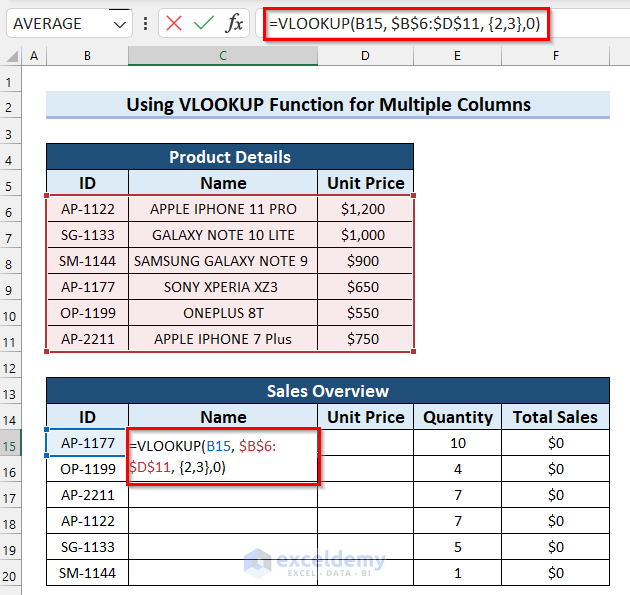This screenshot has width=630, height=595.
Task: Select column C header
Action: (x=223, y=56)
